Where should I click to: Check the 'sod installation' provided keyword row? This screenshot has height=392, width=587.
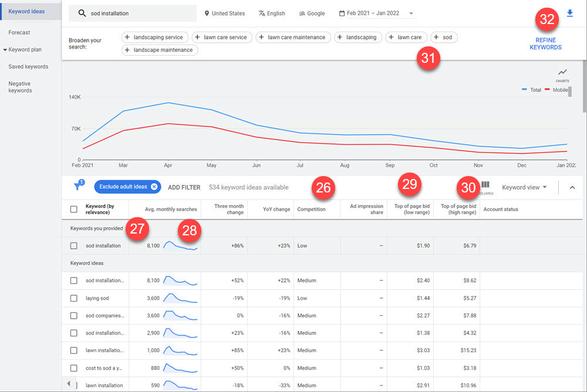74,246
